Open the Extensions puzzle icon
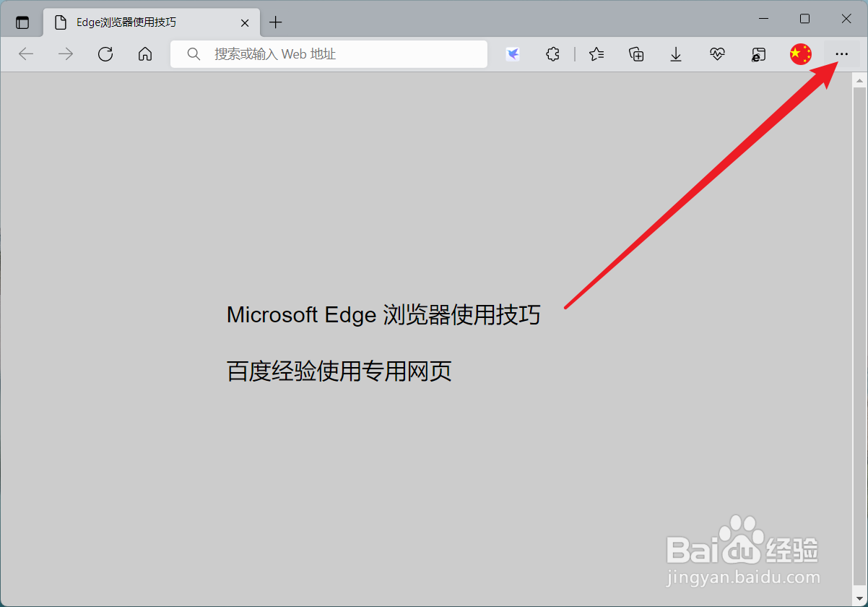 pyautogui.click(x=553, y=54)
